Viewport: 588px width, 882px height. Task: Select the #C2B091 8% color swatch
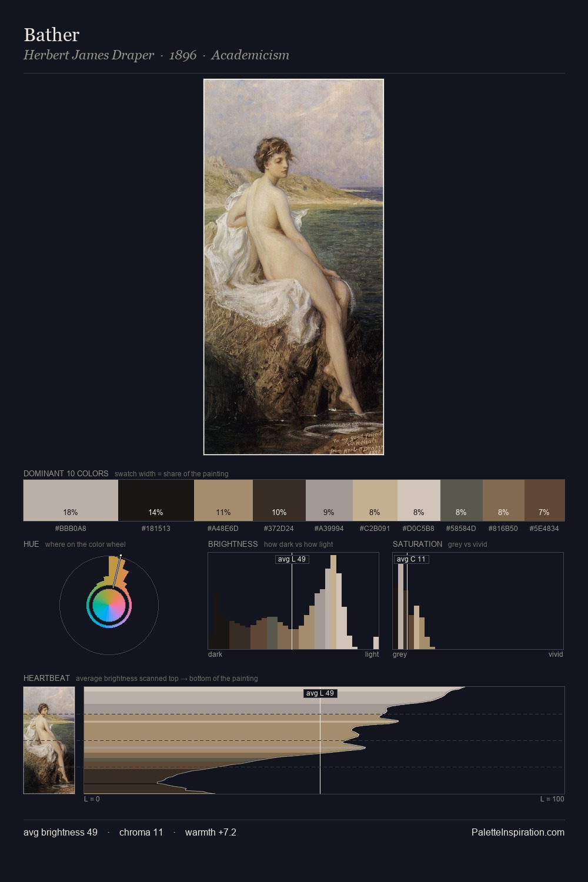coord(375,500)
